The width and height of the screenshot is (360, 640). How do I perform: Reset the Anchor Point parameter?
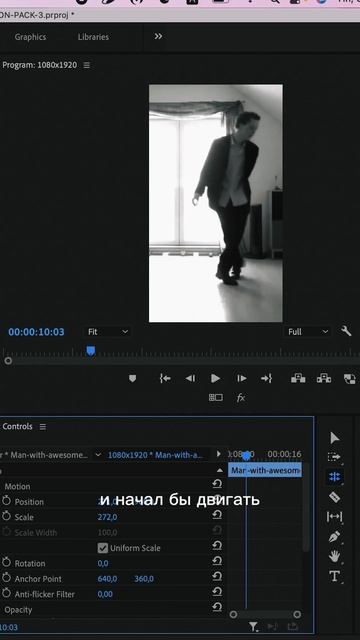pos(217,577)
